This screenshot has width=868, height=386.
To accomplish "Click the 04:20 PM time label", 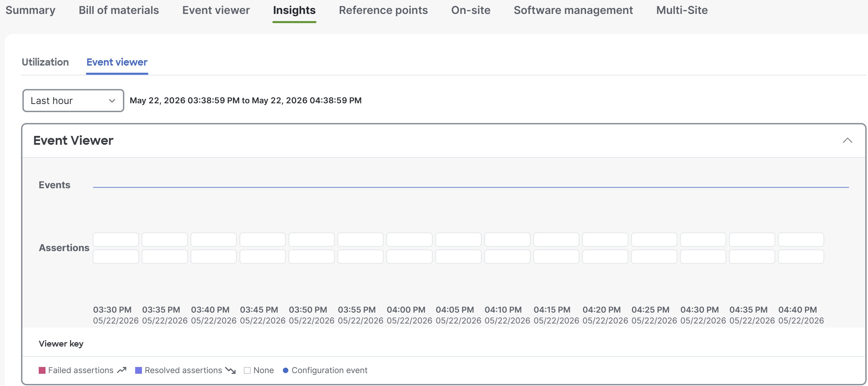I will (x=601, y=310).
